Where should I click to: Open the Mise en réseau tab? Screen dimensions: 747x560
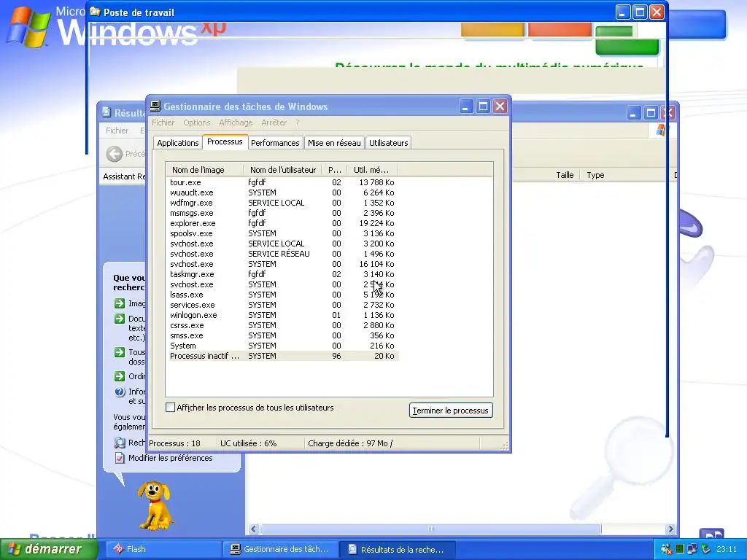click(334, 143)
